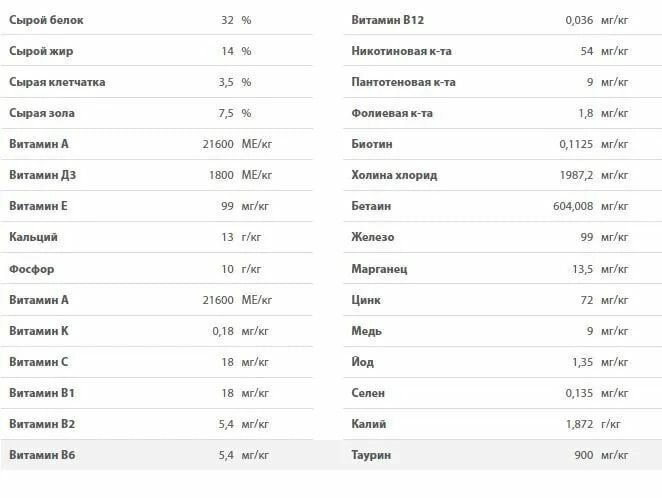Select the Сырой жир row label
662x498 pixels.
40,51
